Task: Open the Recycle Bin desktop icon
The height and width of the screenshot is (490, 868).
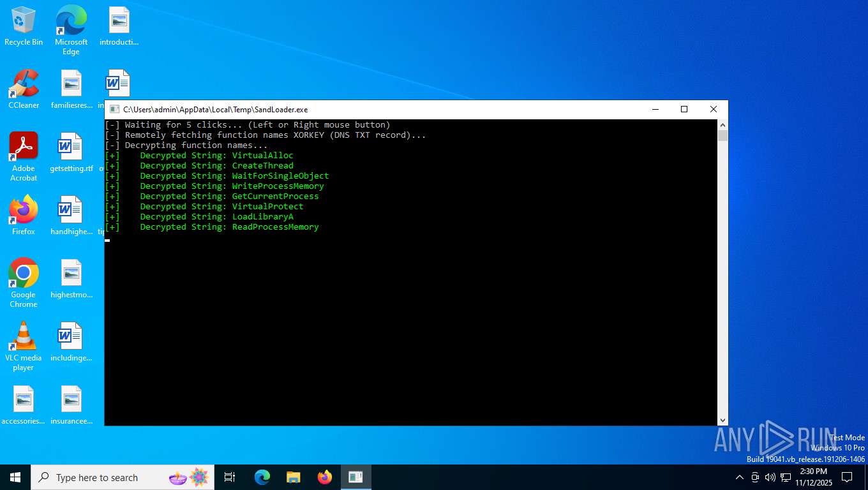Action: coord(24,27)
